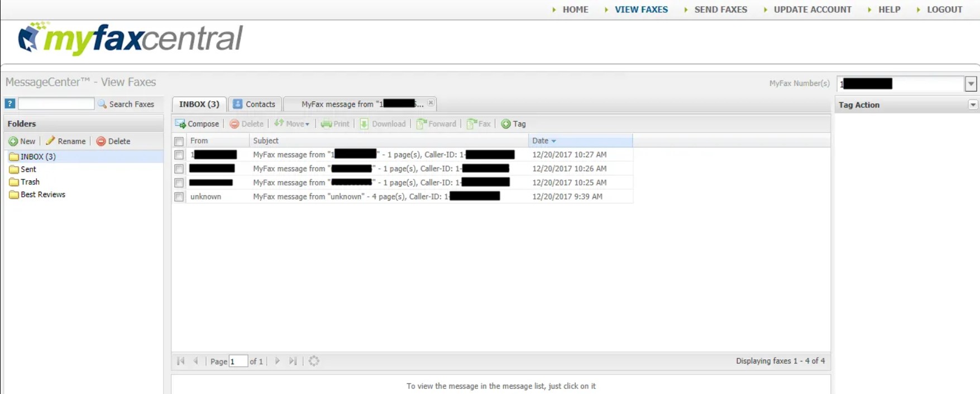Screen dimensions: 980x394
Task: Open the fax dated 12/20/2017 10:26 AM
Action: [402, 169]
